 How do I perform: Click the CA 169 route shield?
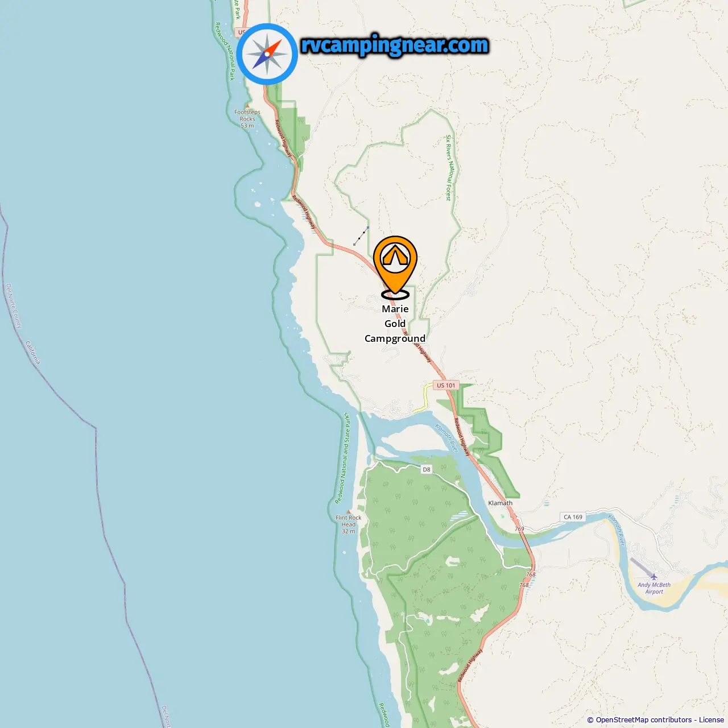coord(573,517)
